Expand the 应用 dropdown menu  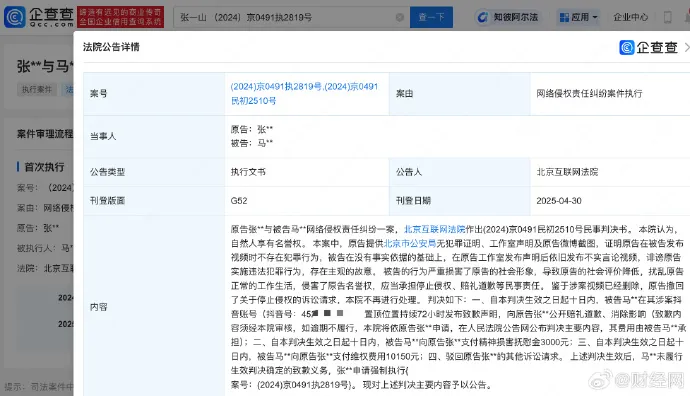[x=579, y=17]
